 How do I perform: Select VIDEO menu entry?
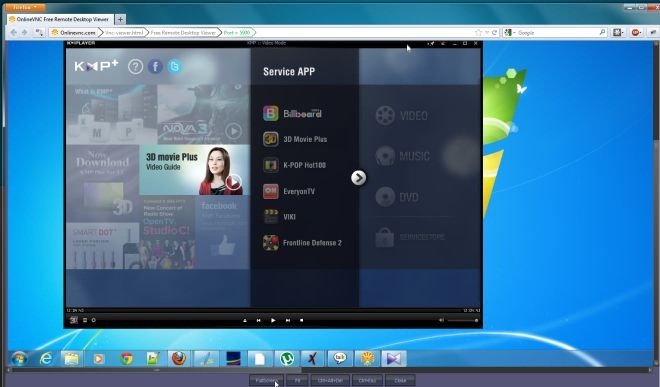pyautogui.click(x=402, y=116)
